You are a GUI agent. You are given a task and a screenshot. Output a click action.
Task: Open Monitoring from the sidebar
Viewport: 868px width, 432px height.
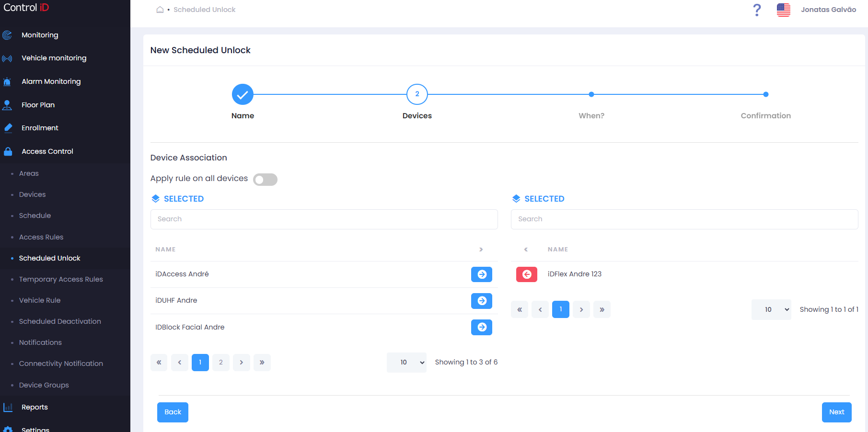40,35
